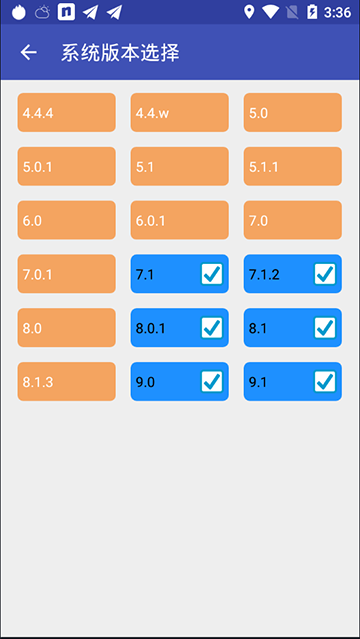Uncheck the 8.1 version checkbox
This screenshot has height=639, width=360.
(325, 328)
